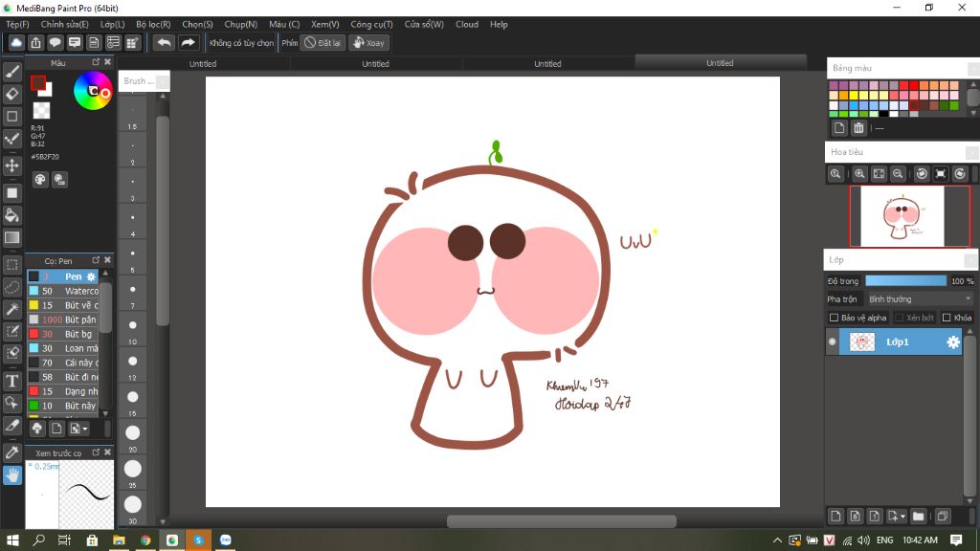Click the Đặt lại button
This screenshot has width=980, height=551.
323,42
